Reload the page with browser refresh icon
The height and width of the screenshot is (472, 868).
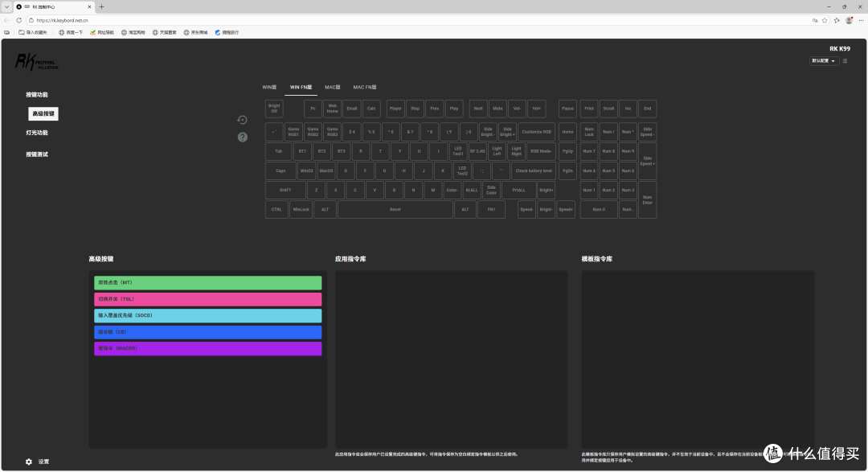(18, 20)
